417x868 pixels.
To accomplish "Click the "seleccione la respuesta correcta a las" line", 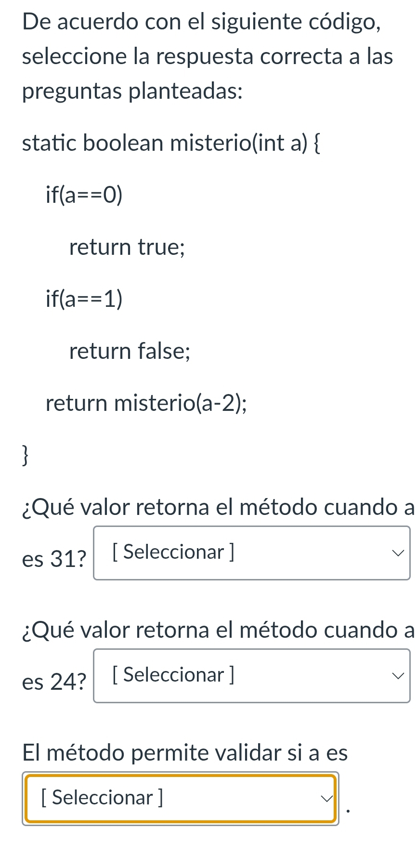I will pyautogui.click(x=208, y=56).
